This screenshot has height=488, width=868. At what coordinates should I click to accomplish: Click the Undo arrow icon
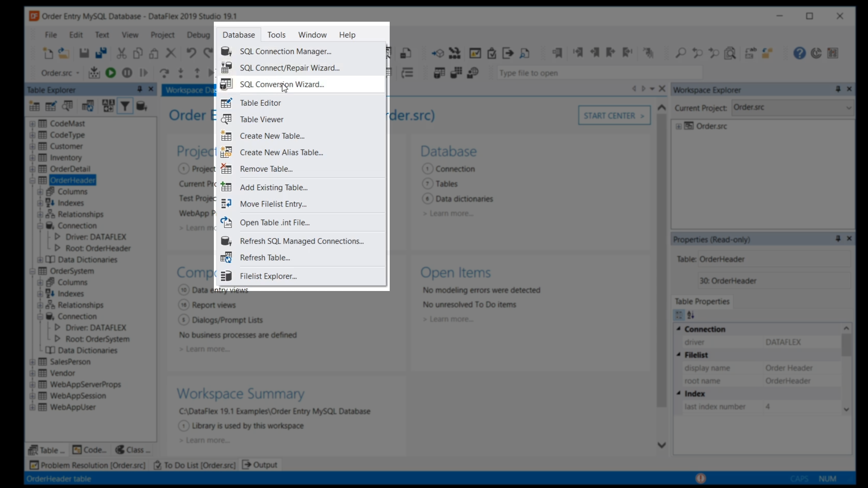pos(191,53)
